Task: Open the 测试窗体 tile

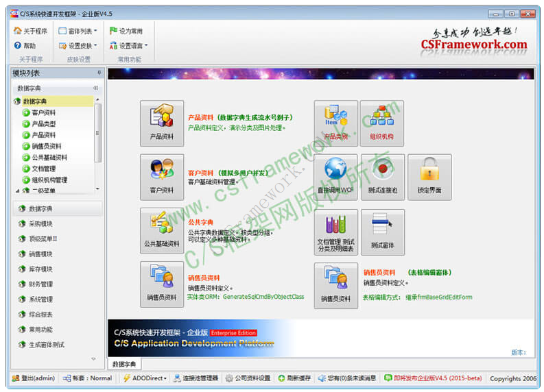Action: (382, 232)
